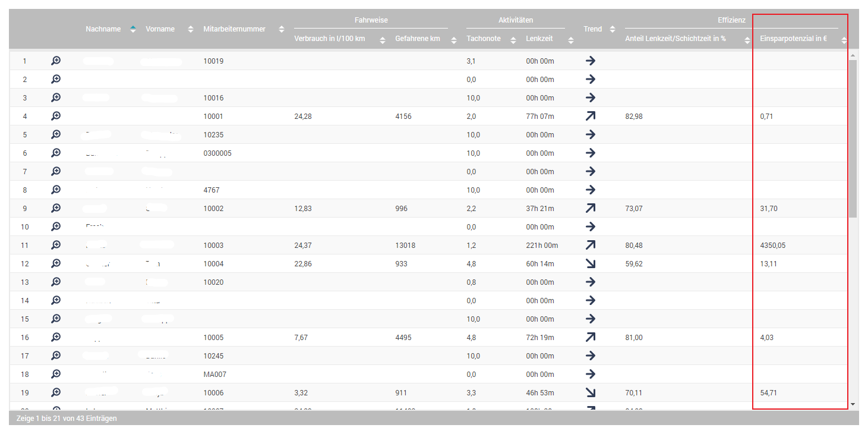Sort table by Nachname column
The height and width of the screenshot is (434, 868).
133,29
